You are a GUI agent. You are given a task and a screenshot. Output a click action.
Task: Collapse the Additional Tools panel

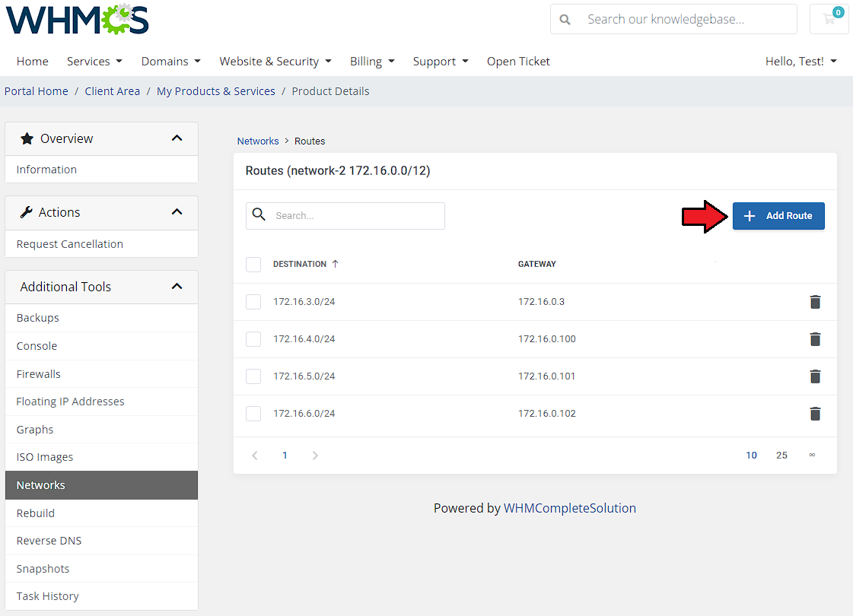click(177, 286)
